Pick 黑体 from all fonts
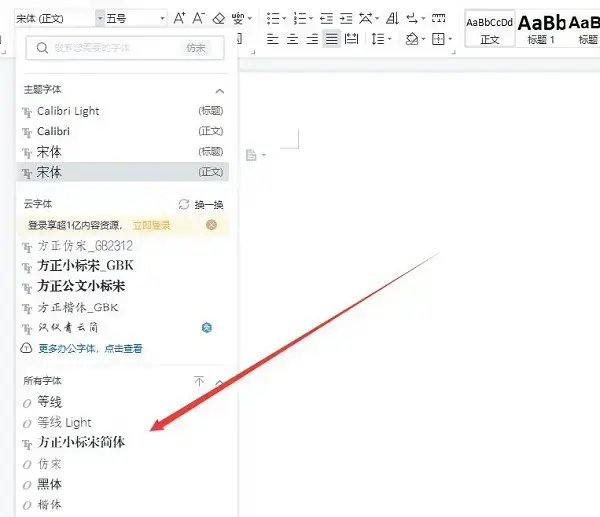The width and height of the screenshot is (600, 517). (123, 484)
